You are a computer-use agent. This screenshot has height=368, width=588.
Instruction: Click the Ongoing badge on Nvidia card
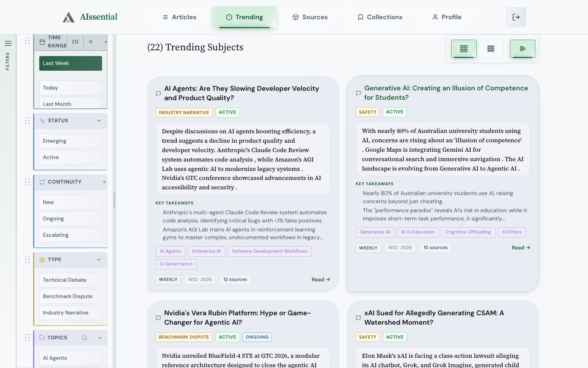(257, 337)
